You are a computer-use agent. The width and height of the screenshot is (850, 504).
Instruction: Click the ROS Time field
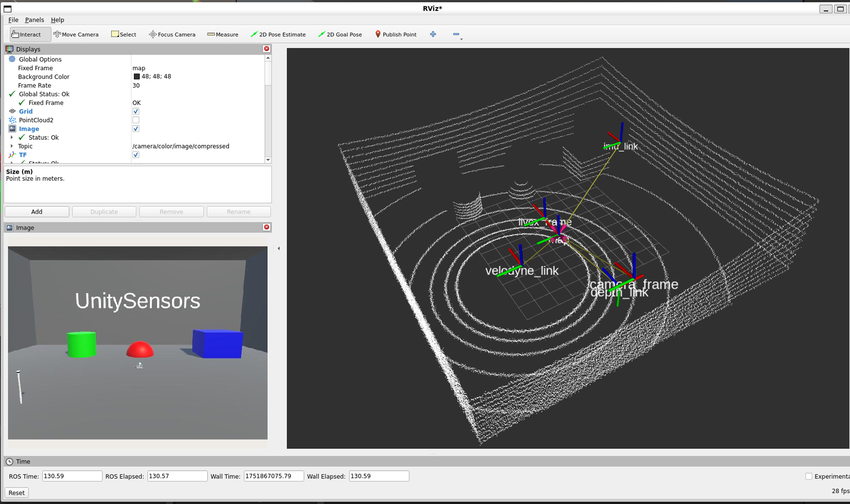[x=72, y=476]
